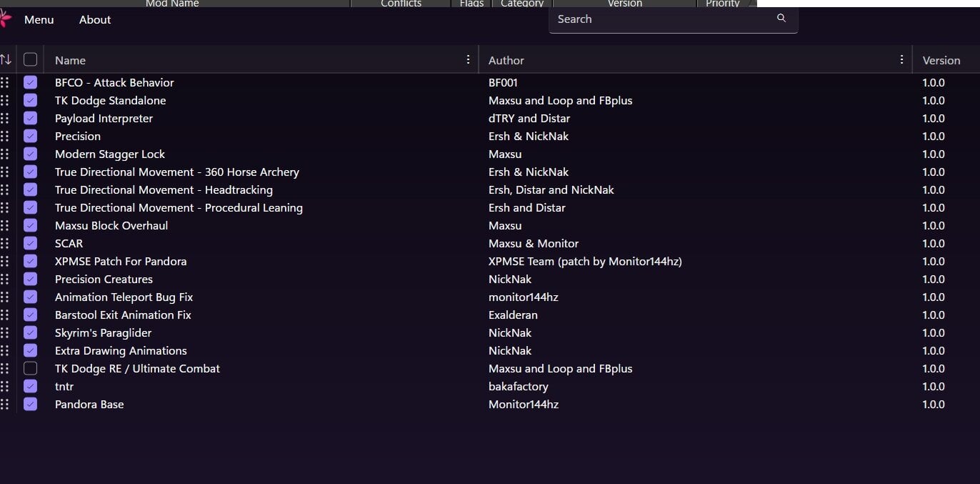Click 'True Directional Movement - Headtracking' name

pyautogui.click(x=164, y=189)
